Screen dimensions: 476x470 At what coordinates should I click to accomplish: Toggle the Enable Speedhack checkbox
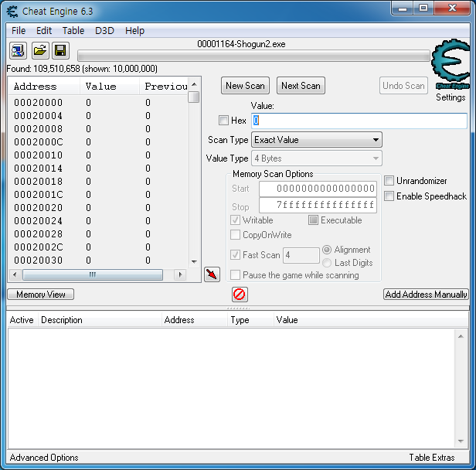pos(389,196)
